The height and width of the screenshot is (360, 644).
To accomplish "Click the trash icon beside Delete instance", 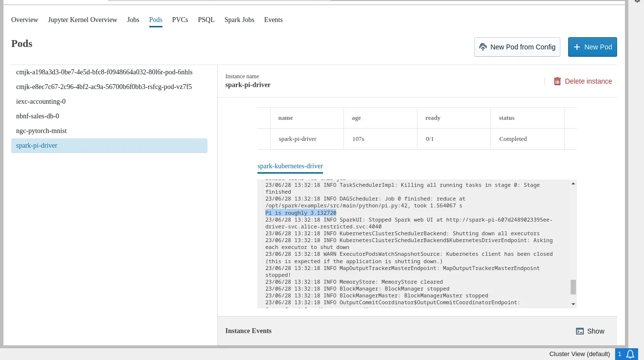I will (557, 81).
